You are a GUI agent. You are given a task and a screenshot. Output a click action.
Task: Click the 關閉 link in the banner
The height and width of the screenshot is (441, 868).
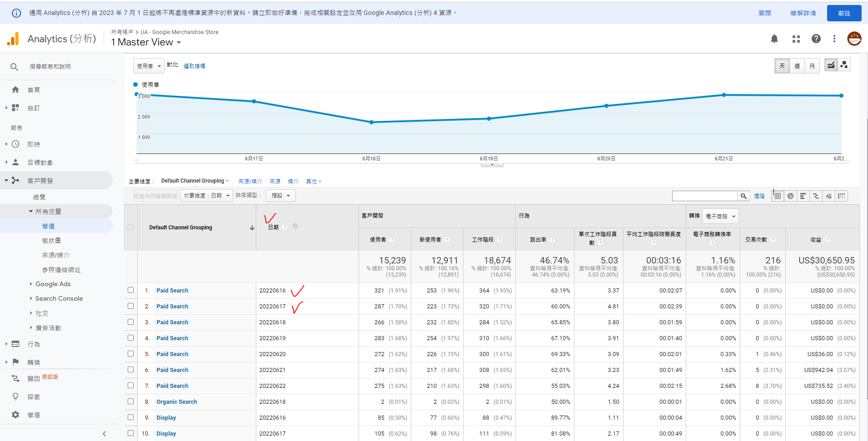(x=765, y=13)
